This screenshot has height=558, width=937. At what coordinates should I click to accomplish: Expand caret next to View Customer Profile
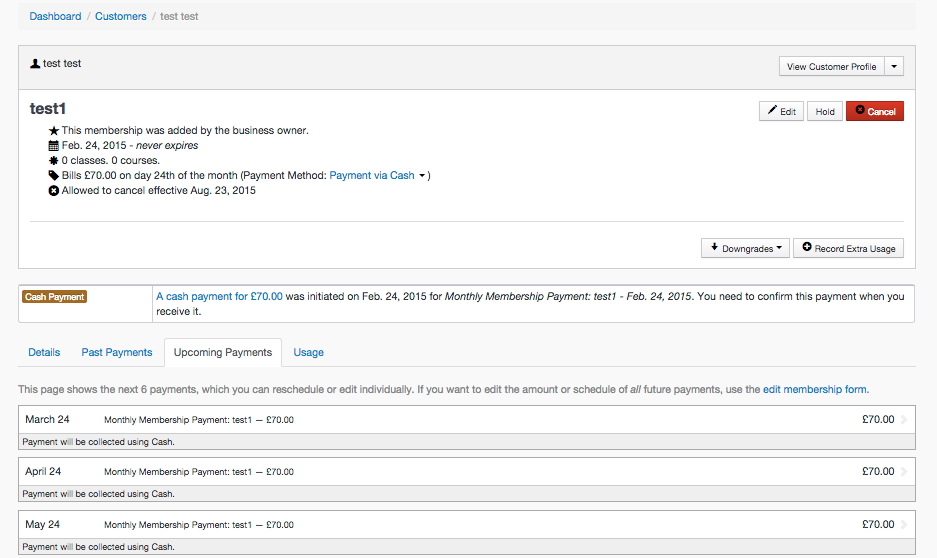[894, 67]
